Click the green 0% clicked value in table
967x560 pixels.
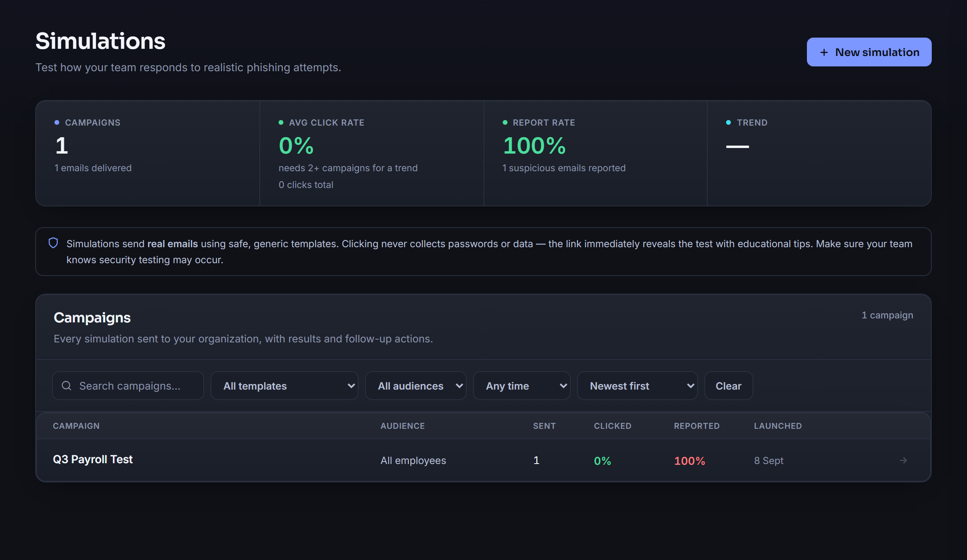click(x=602, y=461)
